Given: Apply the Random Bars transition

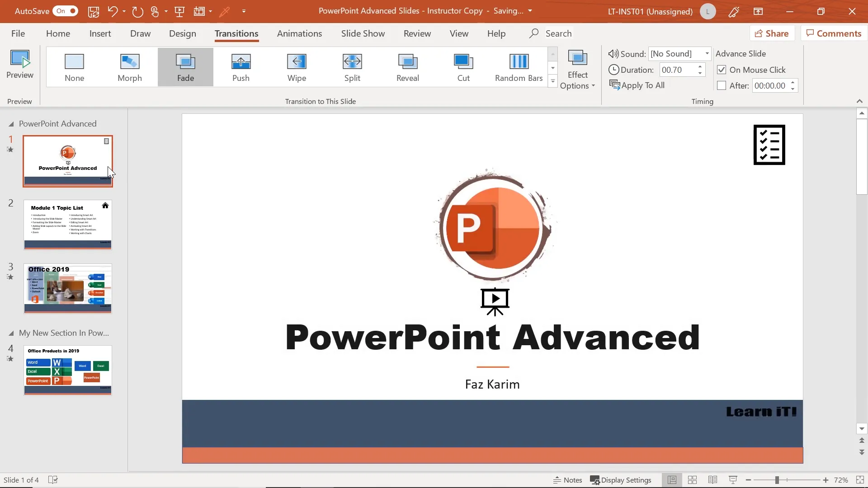Looking at the screenshot, I should [x=519, y=67].
